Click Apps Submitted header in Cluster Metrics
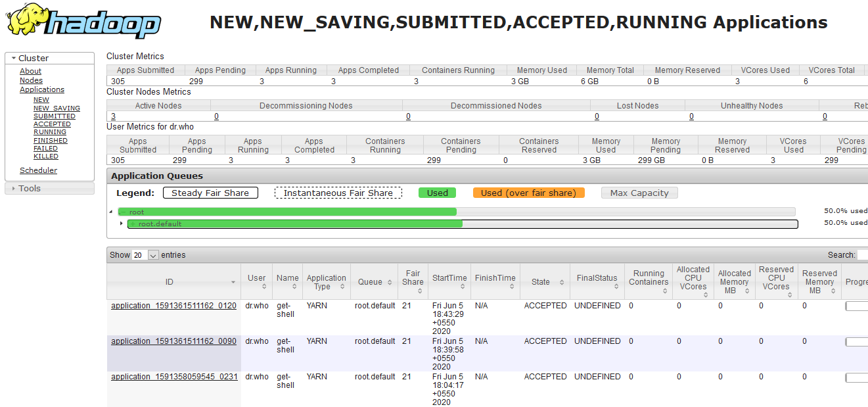The width and height of the screenshot is (868, 407). 145,70
